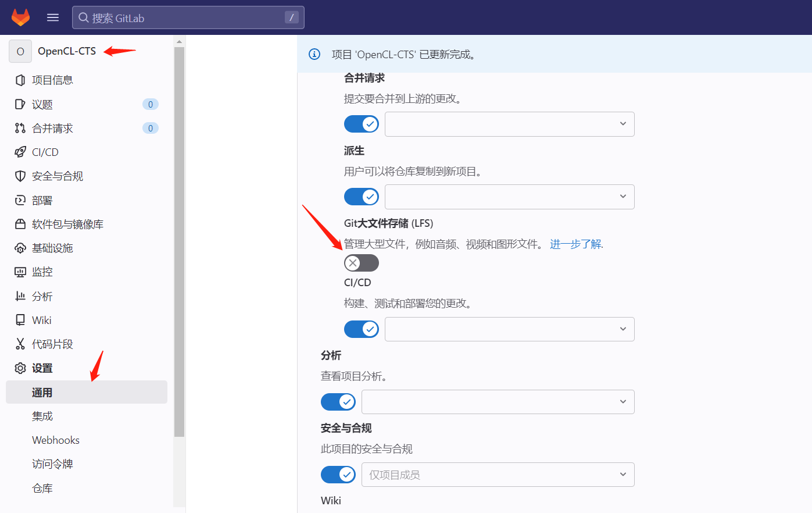Click the 项目信息 sidebar icon
Screen dimensions: 812x513
[20, 80]
